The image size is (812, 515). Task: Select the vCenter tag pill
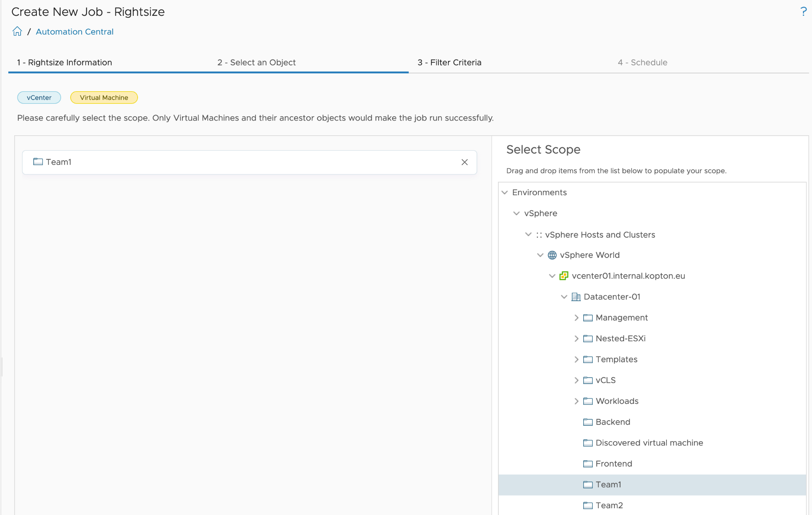click(x=39, y=98)
